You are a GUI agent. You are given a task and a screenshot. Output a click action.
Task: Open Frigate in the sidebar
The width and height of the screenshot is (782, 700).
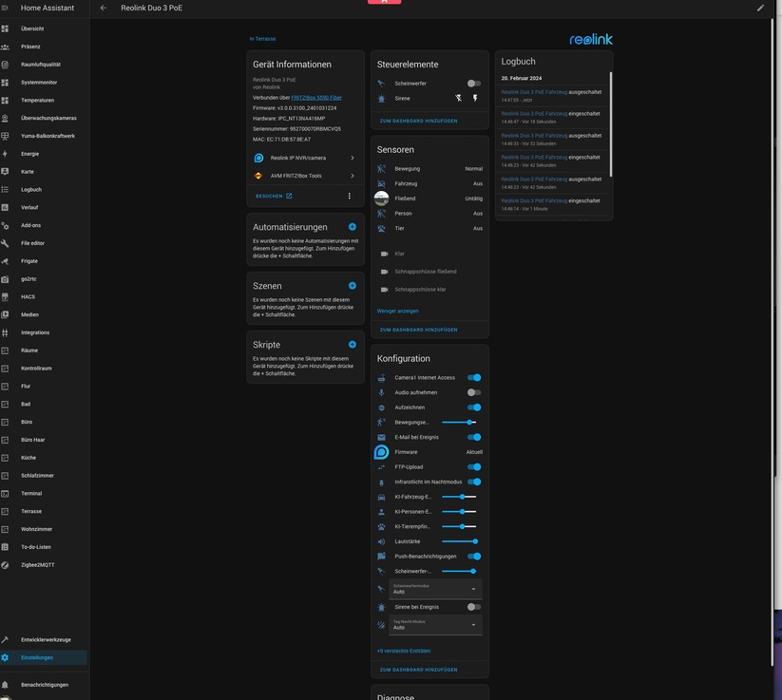tap(29, 260)
